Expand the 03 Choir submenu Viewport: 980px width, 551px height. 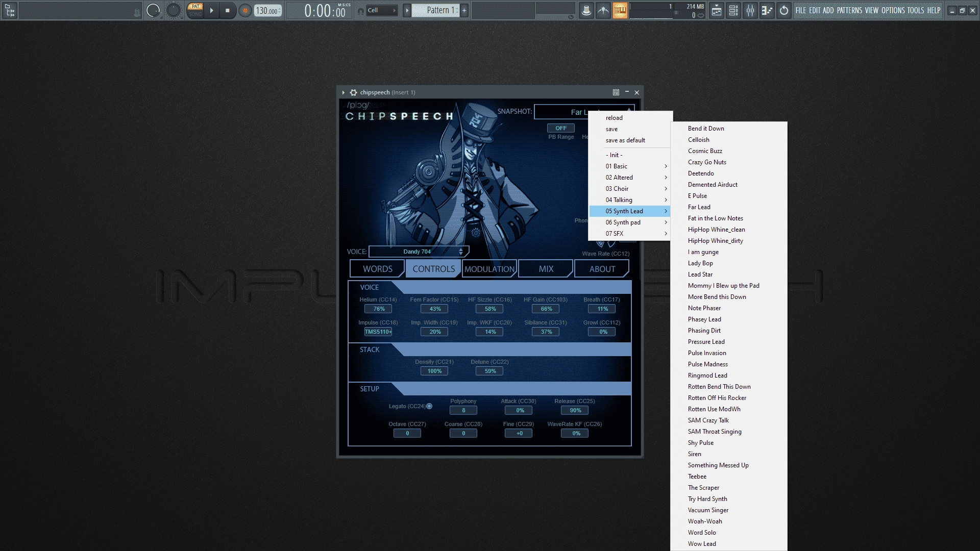630,189
